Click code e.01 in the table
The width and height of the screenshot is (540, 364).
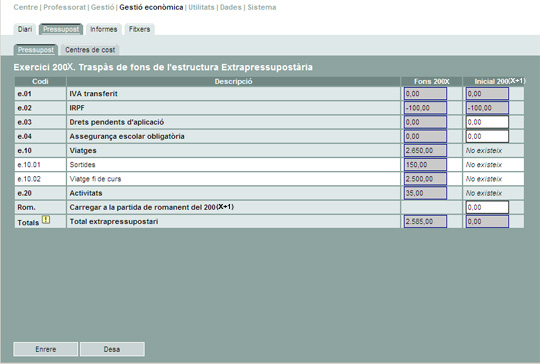click(24, 94)
